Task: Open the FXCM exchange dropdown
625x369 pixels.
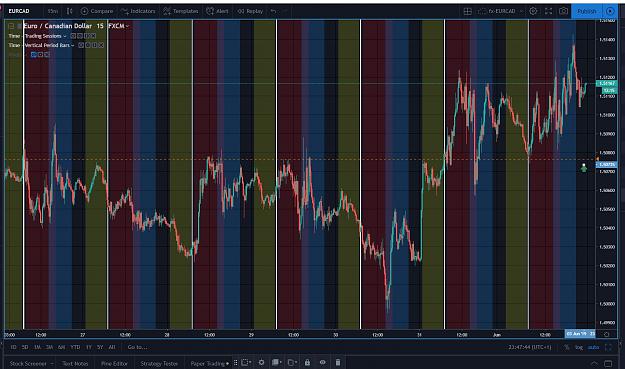Action: coord(118,26)
